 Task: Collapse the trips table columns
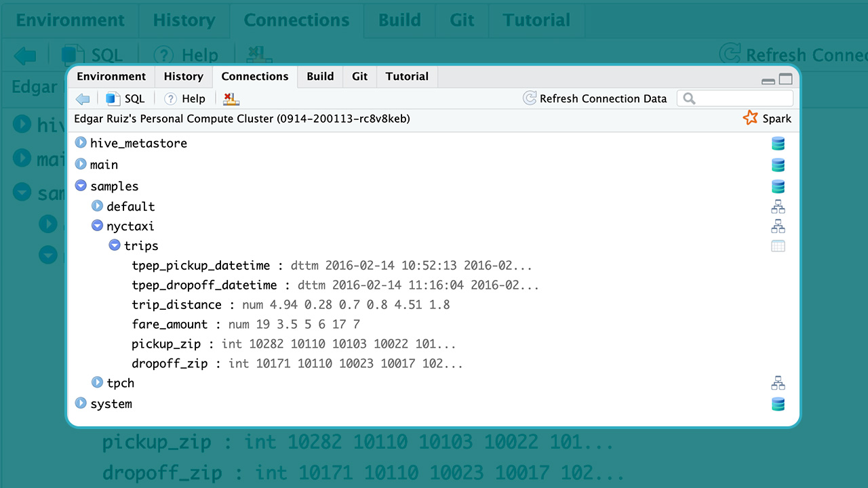click(x=115, y=245)
